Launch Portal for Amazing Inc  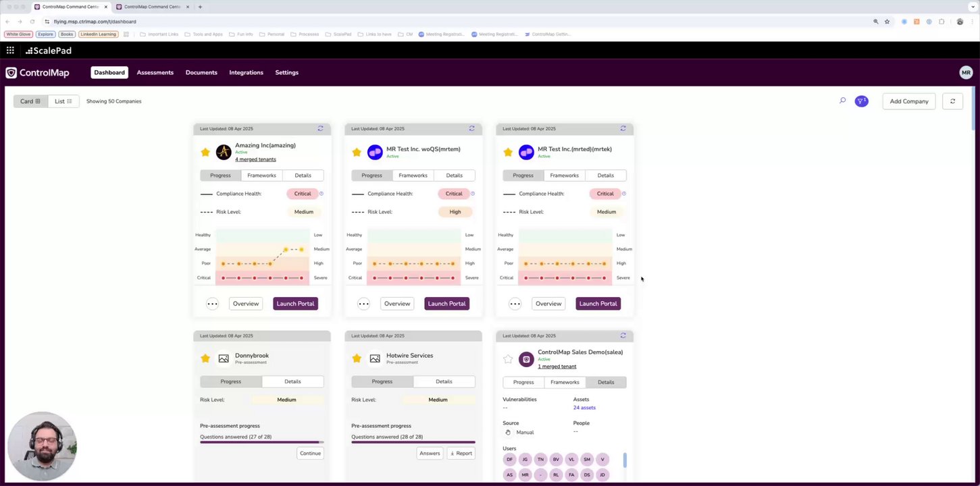click(295, 304)
